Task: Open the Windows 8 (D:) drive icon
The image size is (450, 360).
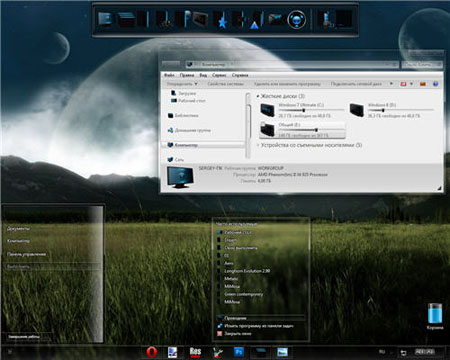Action: [357, 110]
